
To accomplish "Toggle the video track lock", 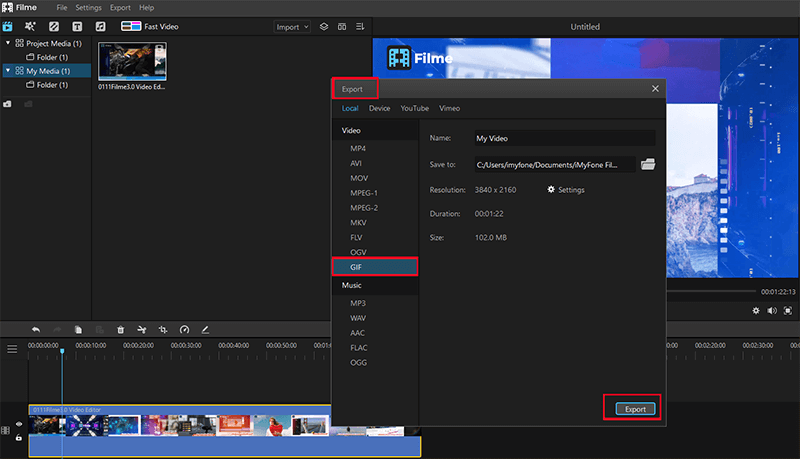I will 19,438.
